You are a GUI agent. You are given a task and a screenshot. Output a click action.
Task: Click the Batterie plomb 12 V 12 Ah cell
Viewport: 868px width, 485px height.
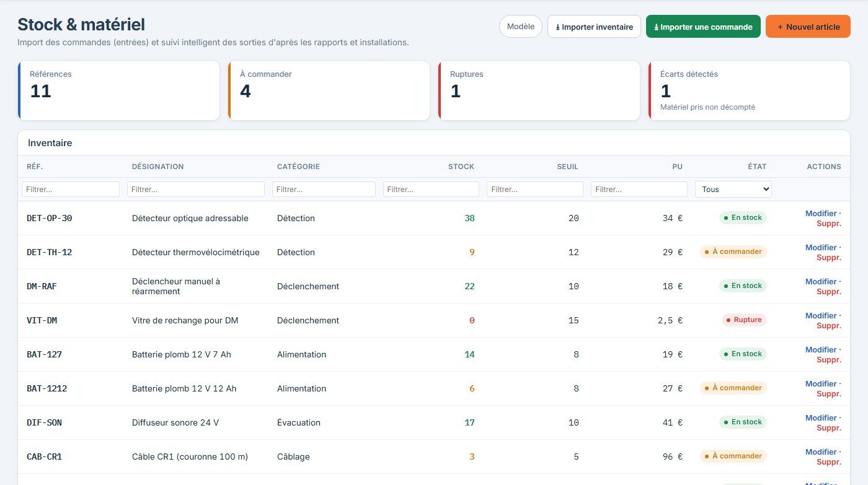pyautogui.click(x=184, y=389)
